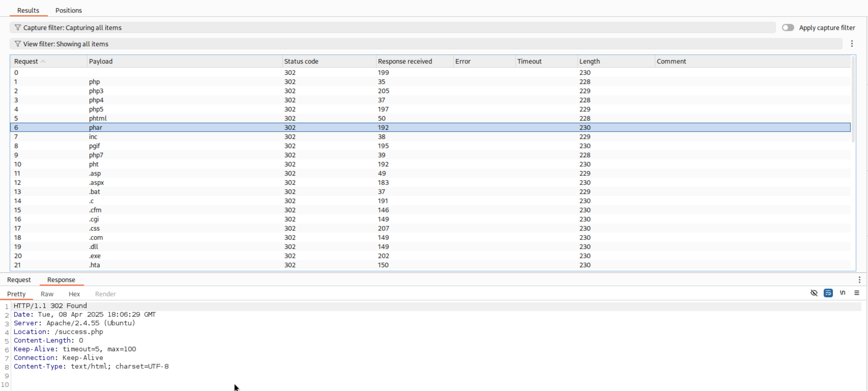
Task: Click the View filter: Showing all items bar
Action: (x=404, y=44)
